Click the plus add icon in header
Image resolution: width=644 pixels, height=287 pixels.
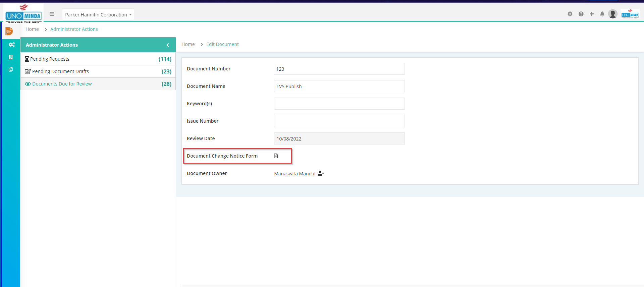point(592,14)
